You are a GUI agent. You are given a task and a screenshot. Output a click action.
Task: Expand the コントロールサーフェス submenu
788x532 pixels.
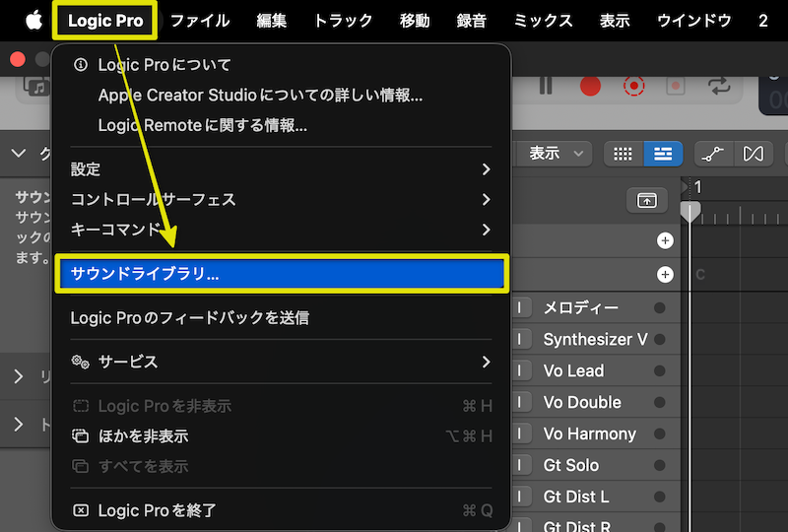pyautogui.click(x=282, y=200)
